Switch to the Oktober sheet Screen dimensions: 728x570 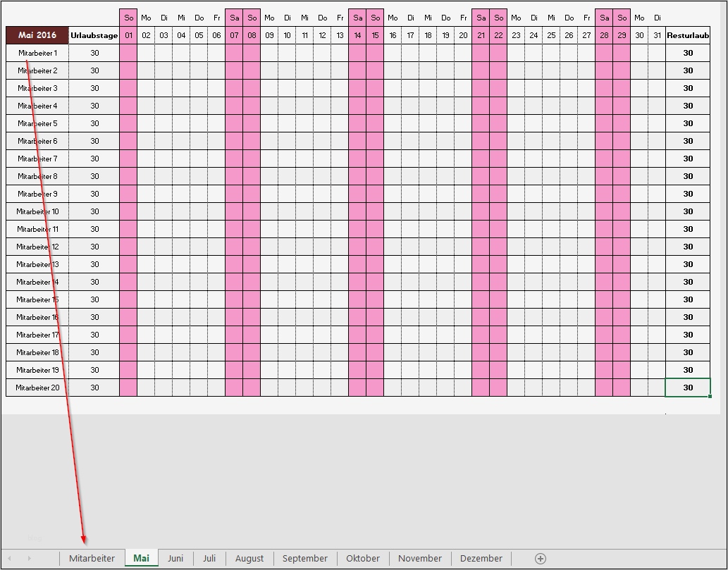click(363, 557)
